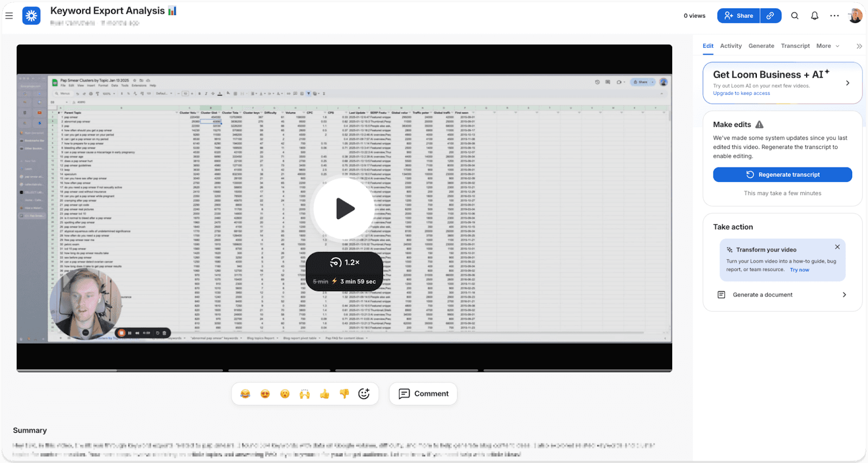
Task: Dismiss the Transform your video card
Action: click(837, 247)
